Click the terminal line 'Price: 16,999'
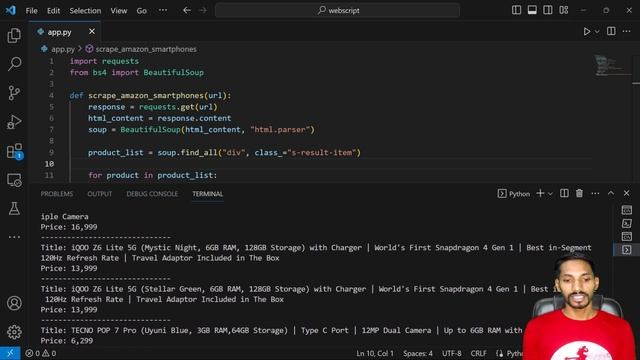This screenshot has height=360, width=640. 69,227
